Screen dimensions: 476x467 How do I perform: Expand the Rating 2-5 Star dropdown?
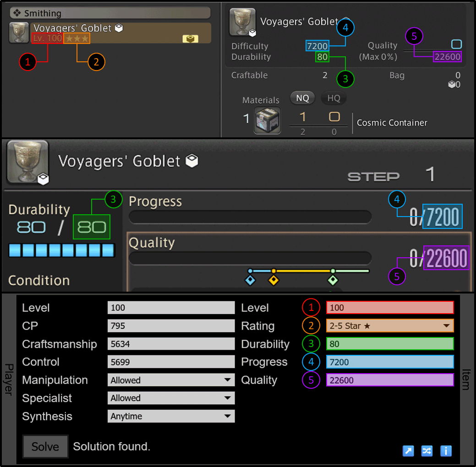390,326
